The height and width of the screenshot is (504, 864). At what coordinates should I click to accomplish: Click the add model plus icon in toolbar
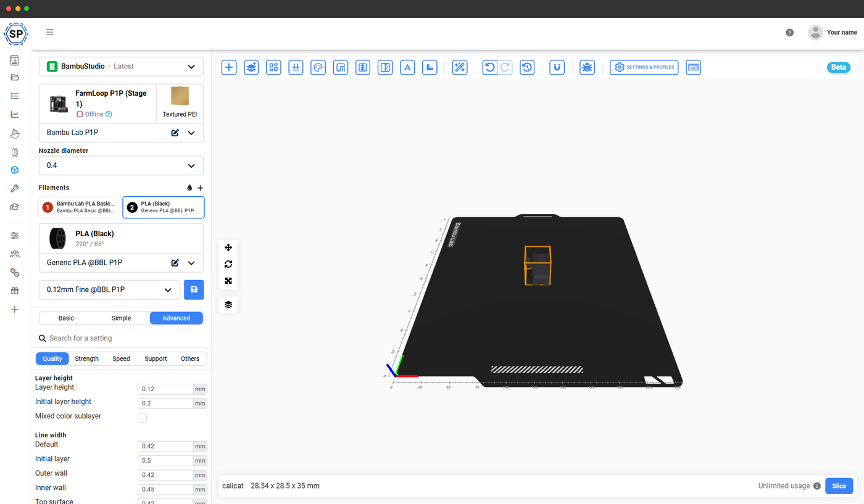(x=229, y=67)
